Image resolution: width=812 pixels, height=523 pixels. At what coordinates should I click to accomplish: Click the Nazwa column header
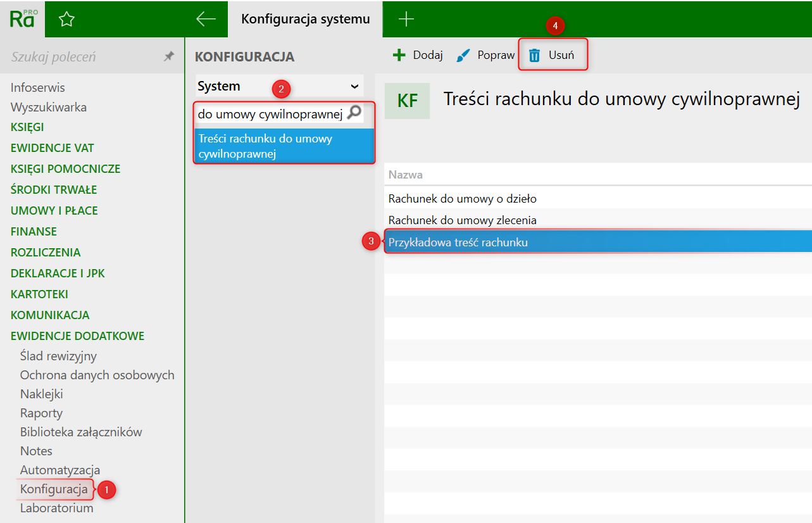coord(406,175)
